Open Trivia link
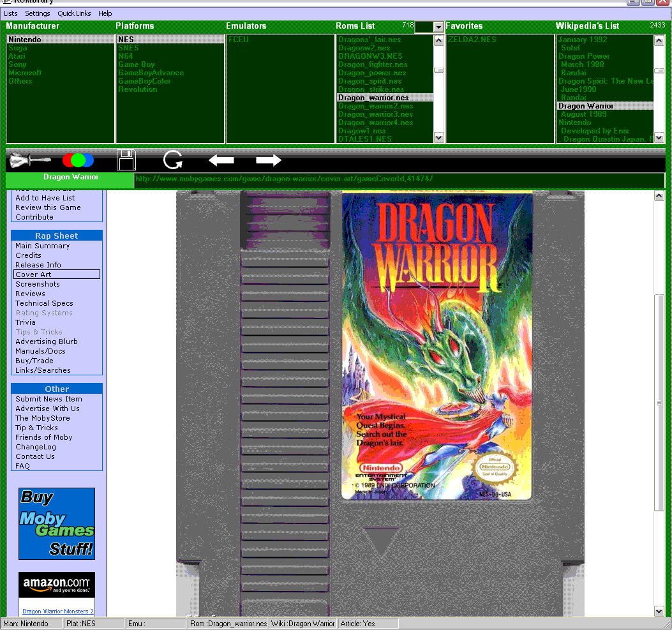The height and width of the screenshot is (630, 672). coord(26,322)
